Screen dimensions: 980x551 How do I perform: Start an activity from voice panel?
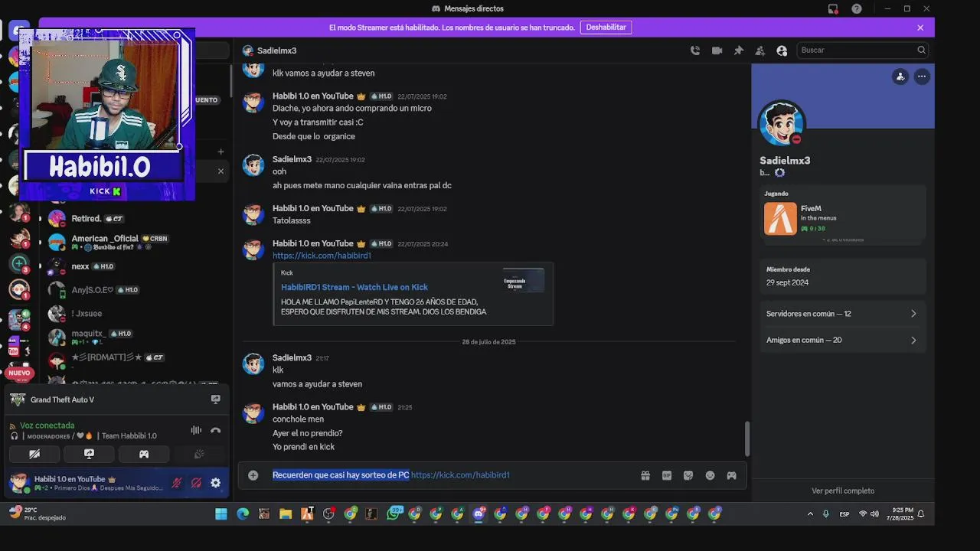tap(143, 454)
